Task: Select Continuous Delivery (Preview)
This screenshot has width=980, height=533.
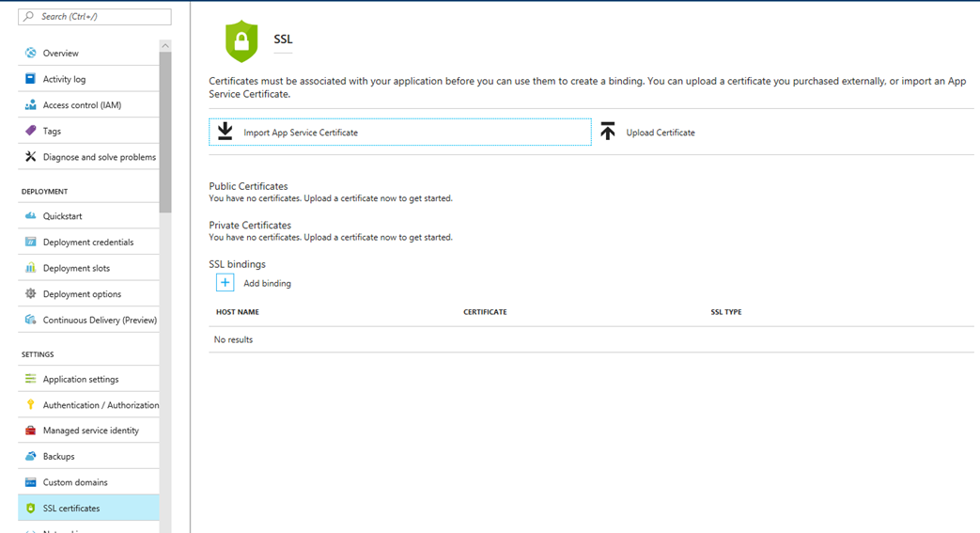Action: [x=88, y=320]
